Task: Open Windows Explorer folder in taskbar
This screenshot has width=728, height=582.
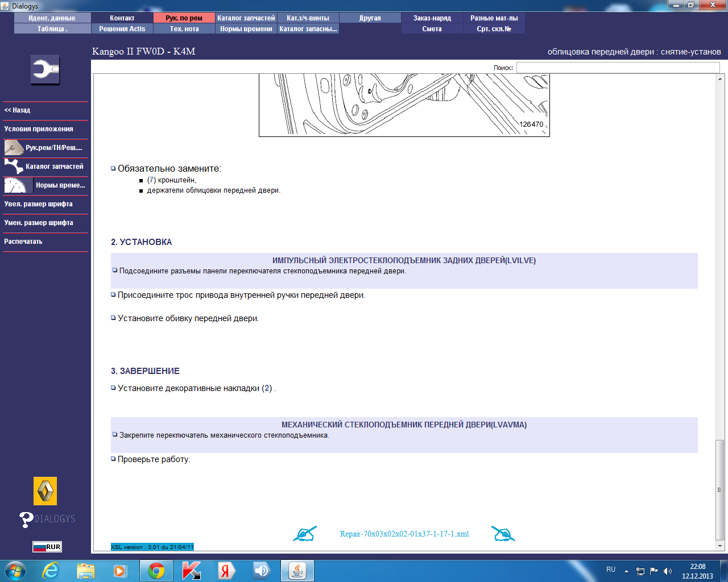Action: point(86,571)
